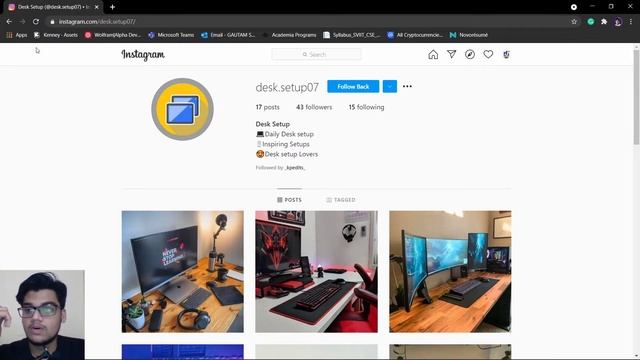Go back in browser history
Screen dimensions: 640x360
tap(9, 22)
